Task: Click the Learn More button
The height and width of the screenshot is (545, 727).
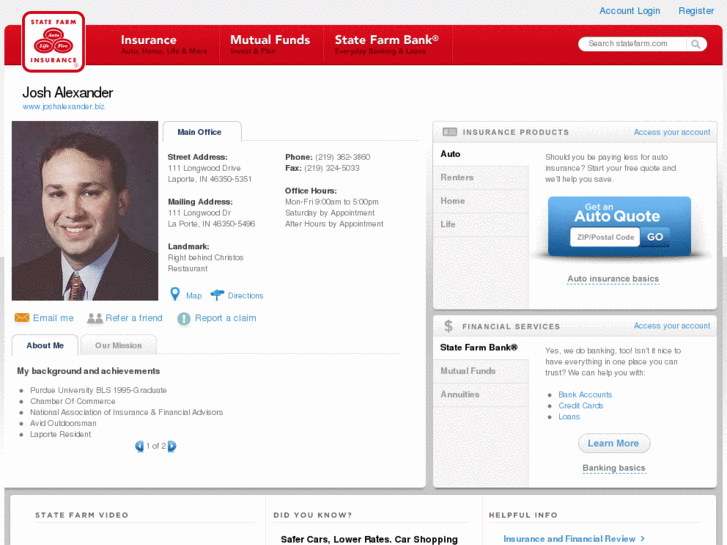Action: [x=614, y=443]
